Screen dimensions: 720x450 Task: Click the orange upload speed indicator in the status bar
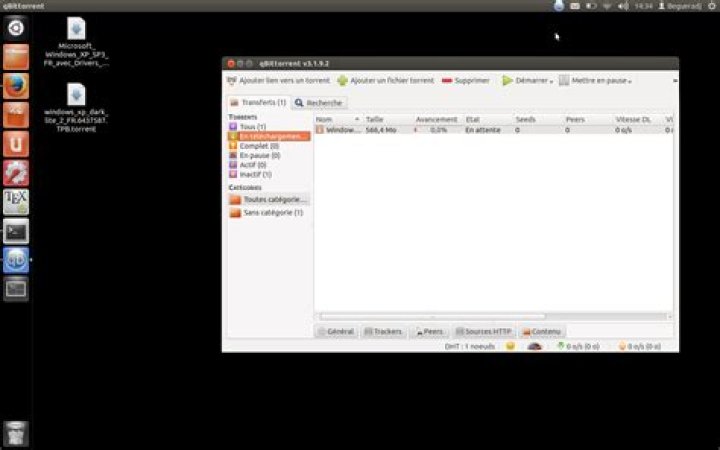tap(640, 346)
